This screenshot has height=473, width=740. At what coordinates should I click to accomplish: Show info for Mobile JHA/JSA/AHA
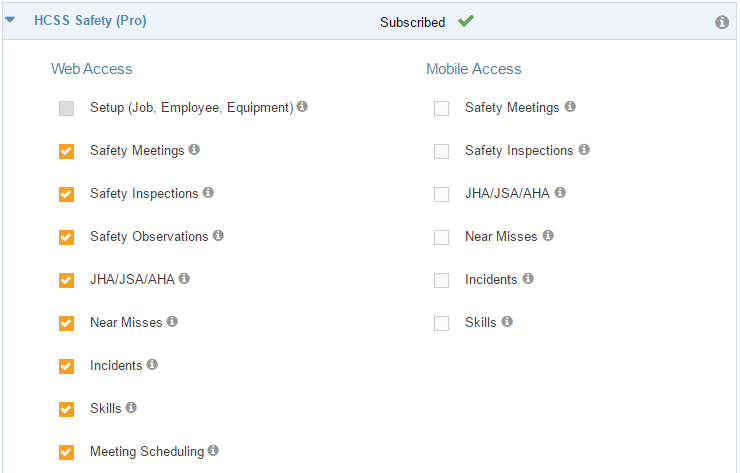[x=560, y=193]
